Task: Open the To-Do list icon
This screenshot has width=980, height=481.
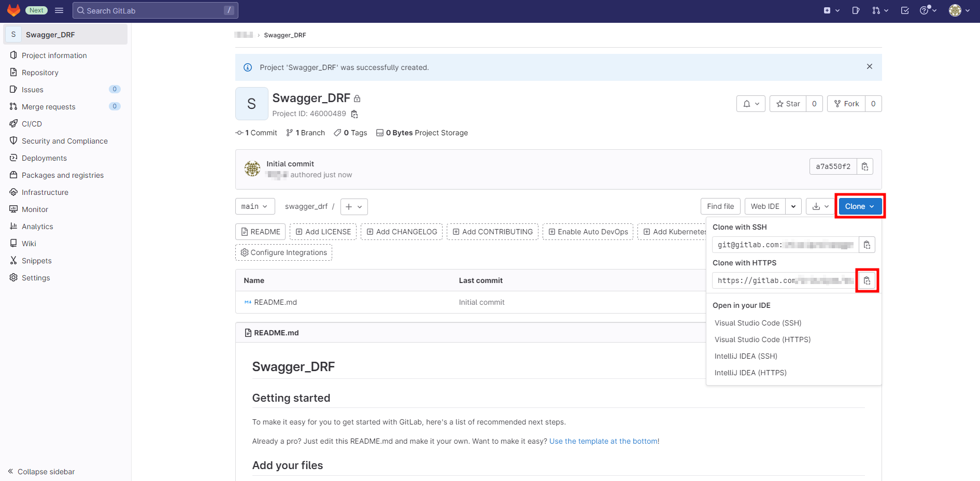Action: coord(905,10)
